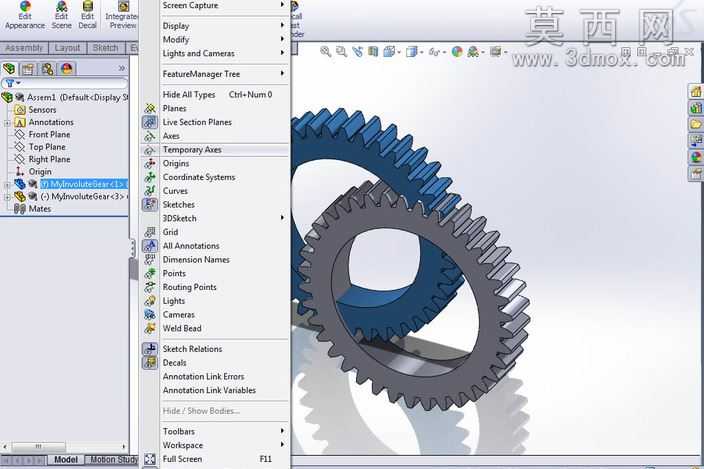The image size is (704, 469).
Task: Expand Annotations tree node
Action: coord(7,123)
